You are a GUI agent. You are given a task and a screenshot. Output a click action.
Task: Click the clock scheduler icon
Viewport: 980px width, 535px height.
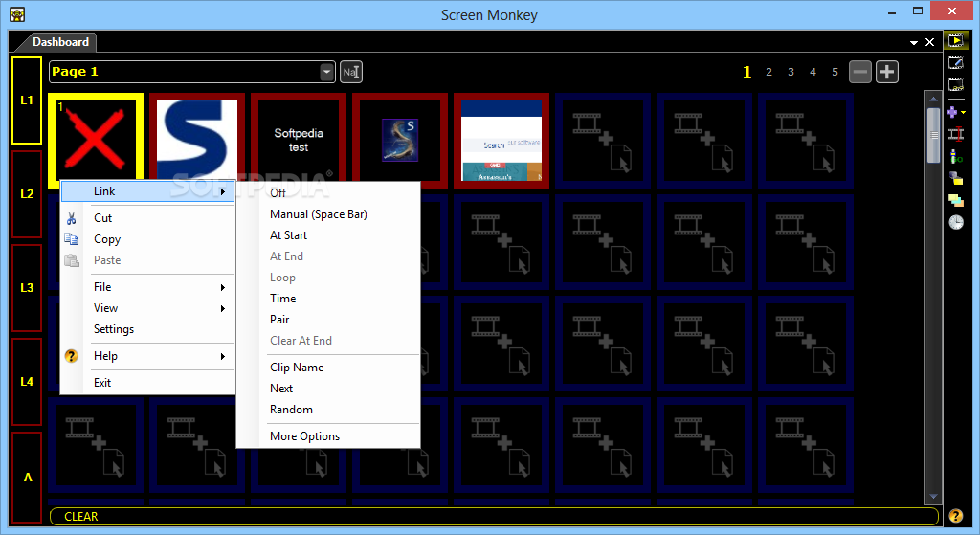point(956,222)
